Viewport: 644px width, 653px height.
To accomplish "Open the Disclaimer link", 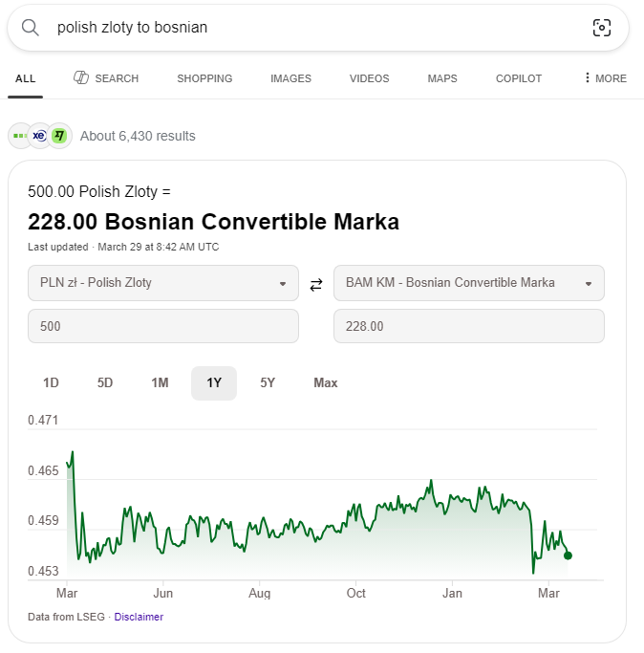I will pyautogui.click(x=139, y=617).
